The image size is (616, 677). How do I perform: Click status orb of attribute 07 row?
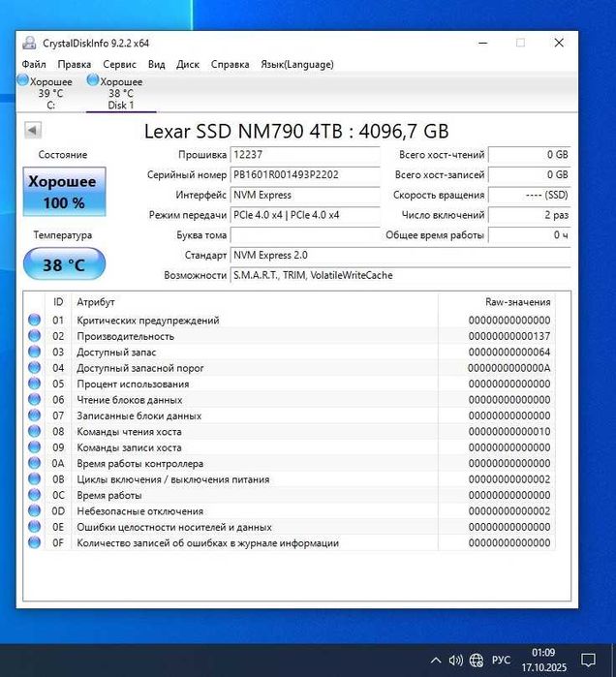[34, 415]
